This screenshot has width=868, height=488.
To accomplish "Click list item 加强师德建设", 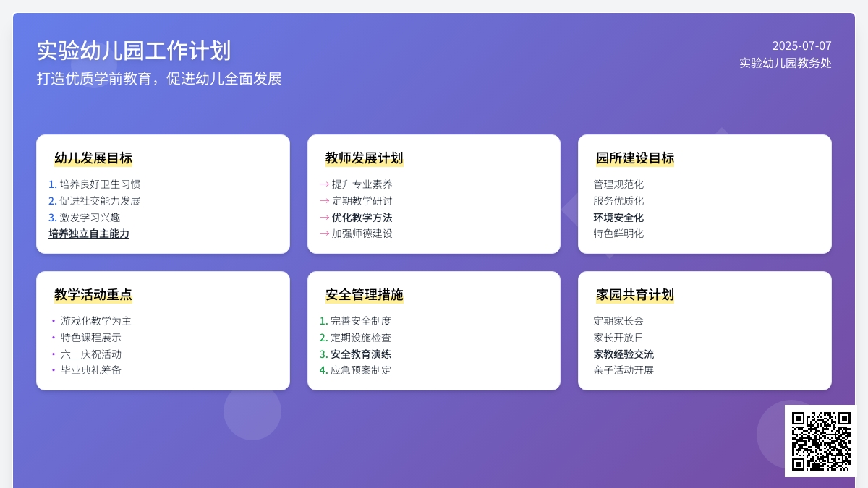I will [362, 234].
